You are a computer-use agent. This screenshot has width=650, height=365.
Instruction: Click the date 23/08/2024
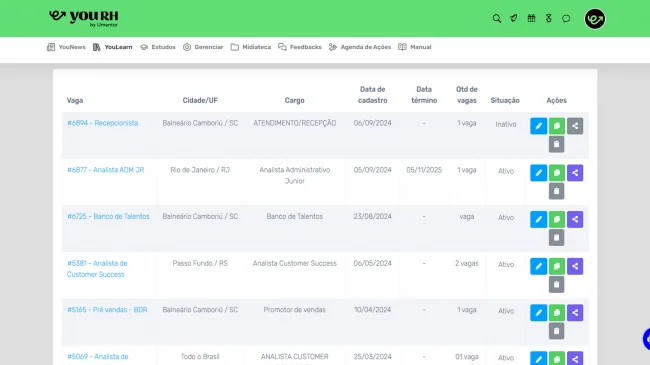373,217
